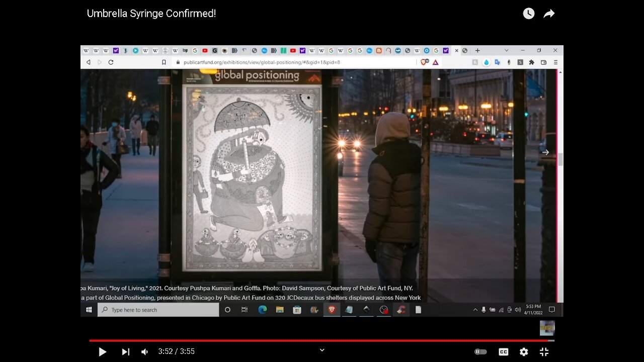Click the 'Type here to search' box
Screen dimensions: 644x362
point(158,310)
